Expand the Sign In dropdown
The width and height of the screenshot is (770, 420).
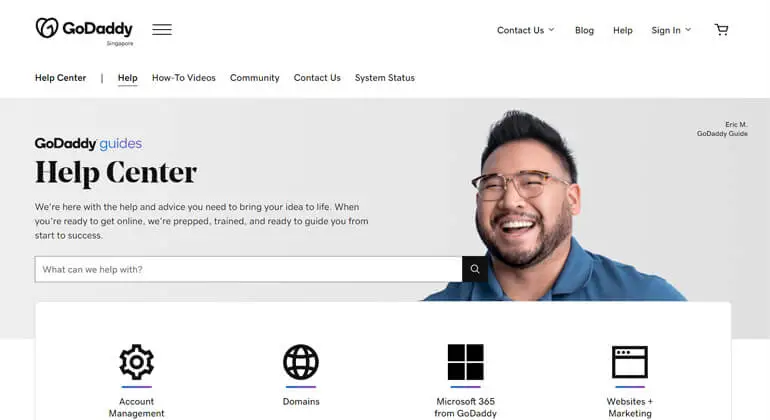click(x=671, y=30)
